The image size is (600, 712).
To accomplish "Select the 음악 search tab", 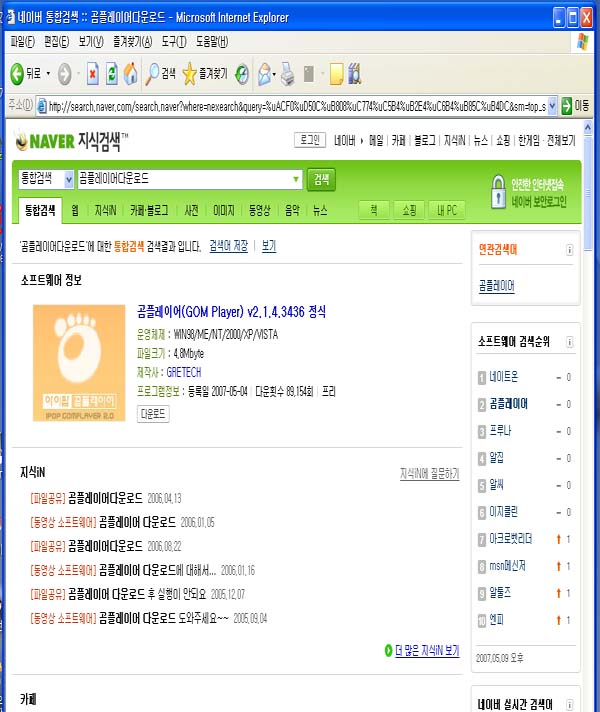I will (292, 210).
